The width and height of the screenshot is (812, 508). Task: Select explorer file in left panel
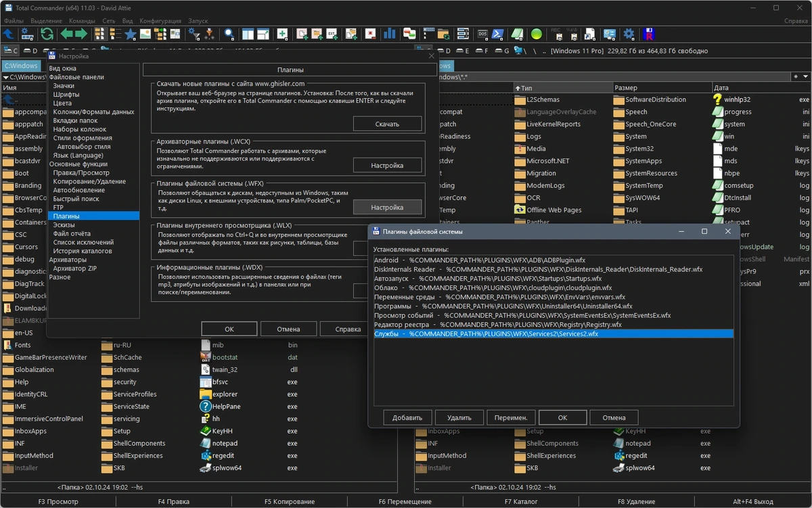[x=219, y=394]
